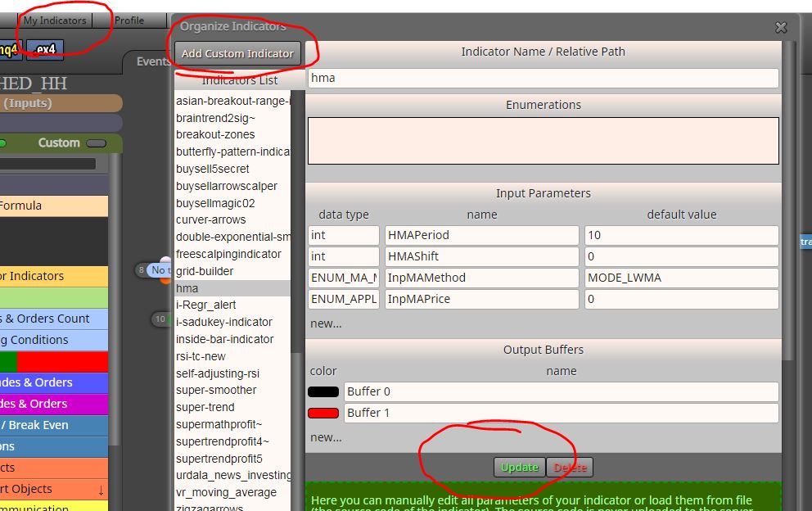Click the block numbered 8
The image size is (812, 511).
(x=153, y=270)
